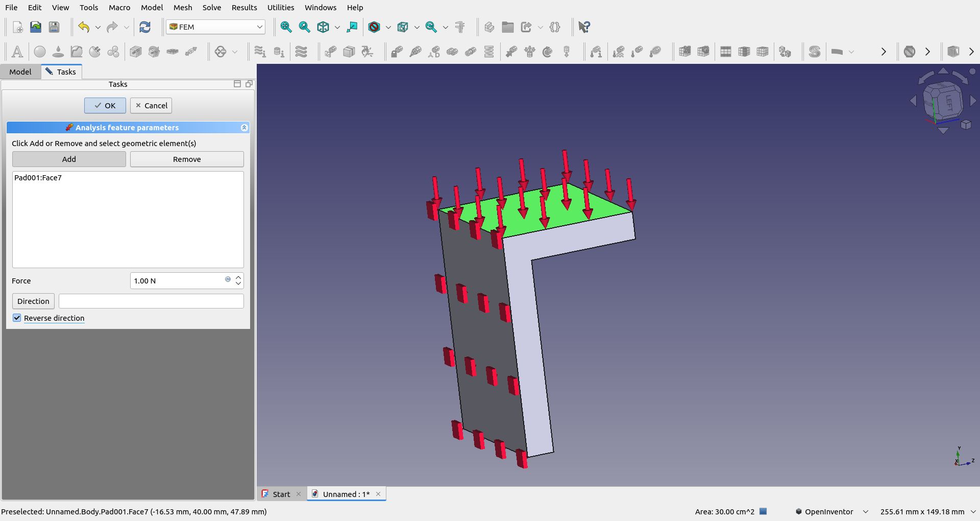Screen dimensions: 980x521
Task: Click the Measure caliper tool
Action: tap(460, 27)
